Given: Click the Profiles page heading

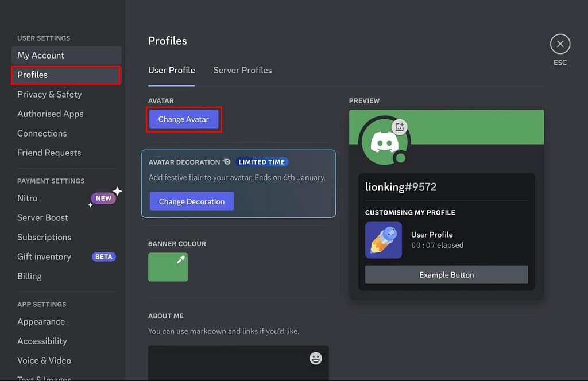Looking at the screenshot, I should coord(167,41).
